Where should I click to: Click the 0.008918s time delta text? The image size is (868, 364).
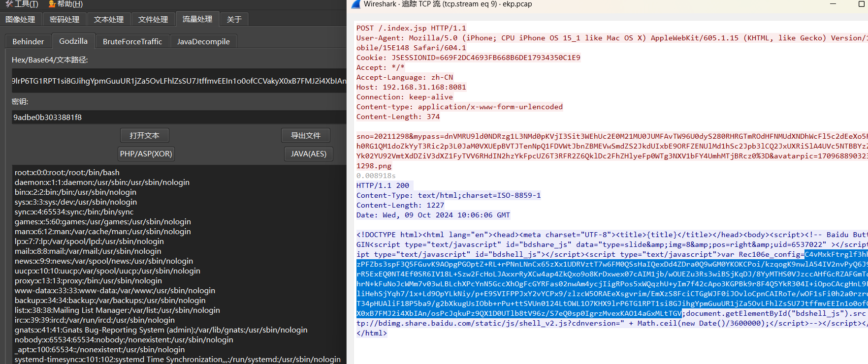(376, 176)
